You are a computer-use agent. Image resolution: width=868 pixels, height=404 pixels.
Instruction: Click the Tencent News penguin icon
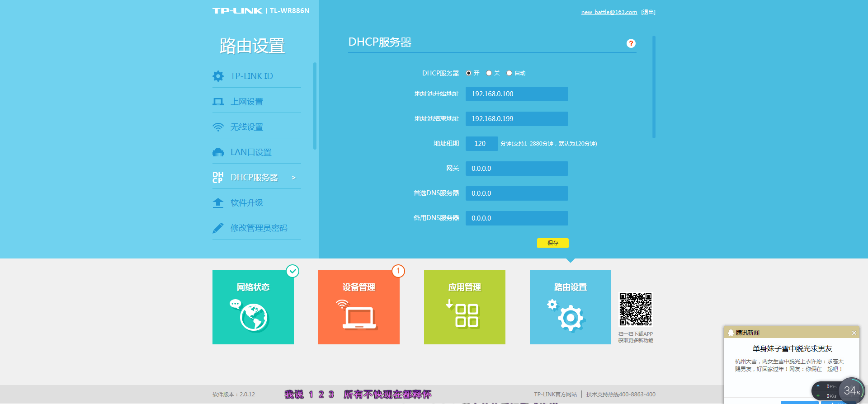[x=731, y=333]
